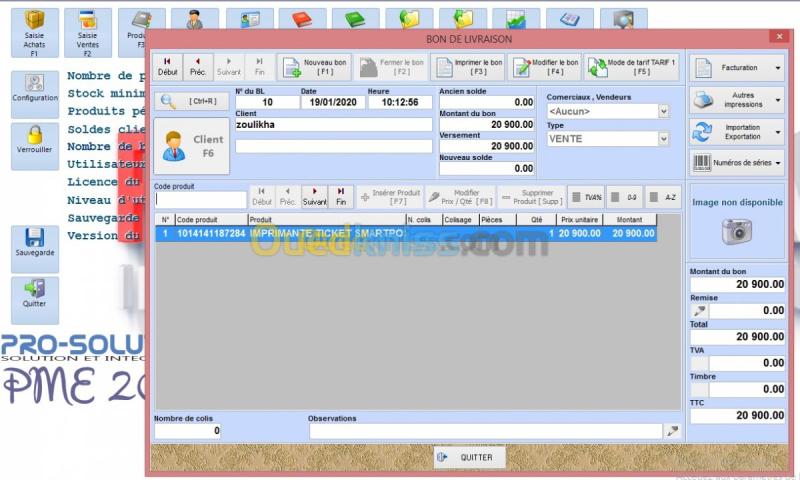This screenshot has height=480, width=800.
Task: Open Configuration in the main window
Action: tap(35, 94)
